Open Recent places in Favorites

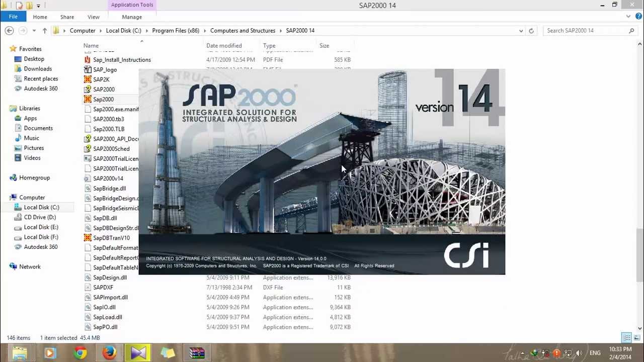[x=41, y=79]
